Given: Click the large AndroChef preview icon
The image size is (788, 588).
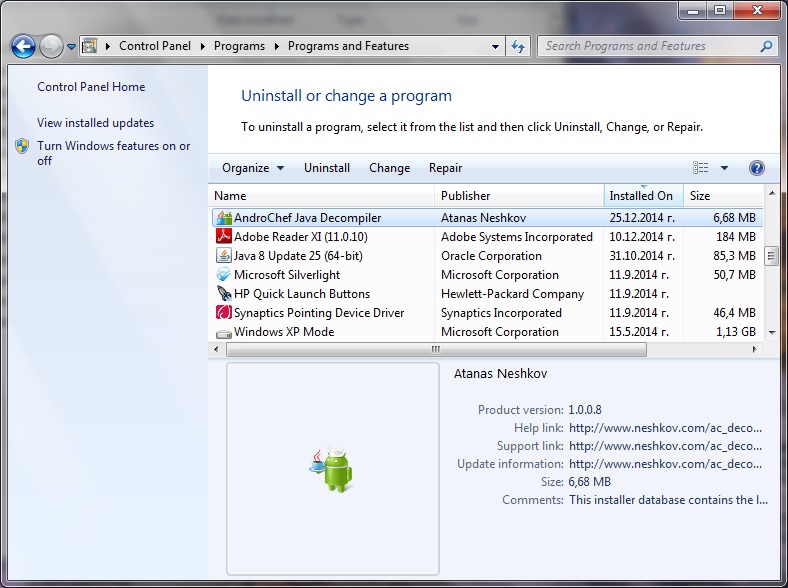Looking at the screenshot, I should click(331, 469).
